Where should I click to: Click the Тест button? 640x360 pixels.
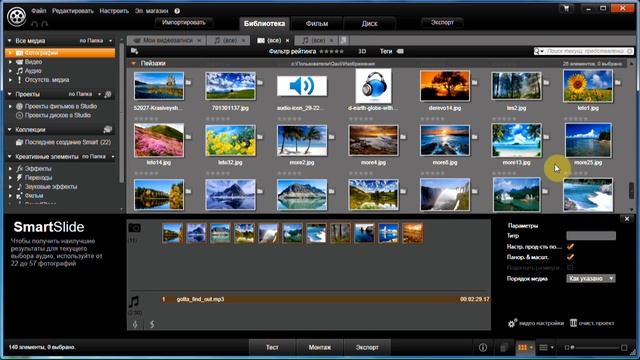(272, 347)
